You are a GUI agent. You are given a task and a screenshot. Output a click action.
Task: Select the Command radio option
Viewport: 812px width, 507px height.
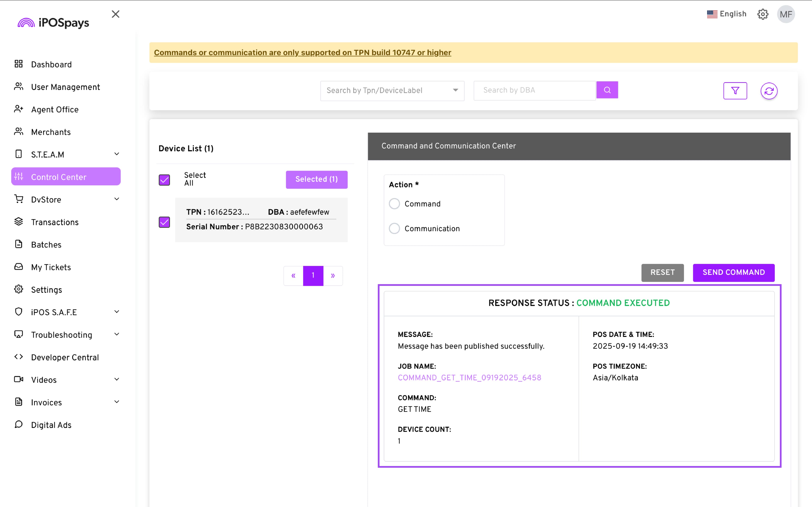point(394,203)
